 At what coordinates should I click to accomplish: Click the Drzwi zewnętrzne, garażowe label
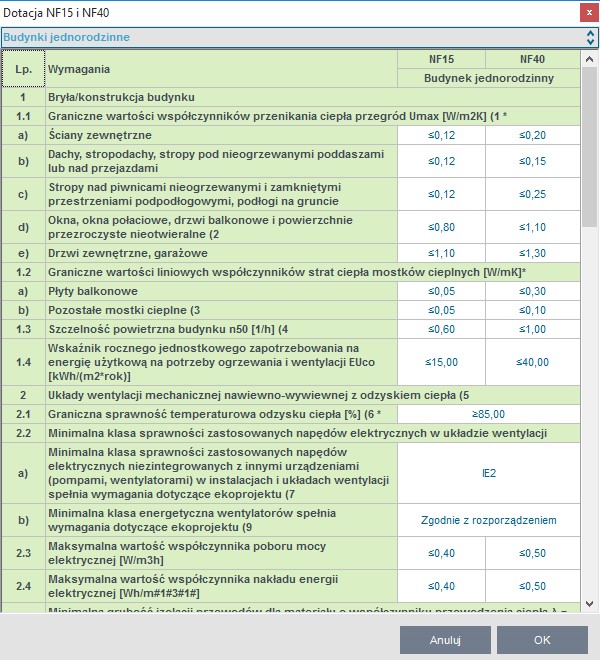(x=221, y=253)
